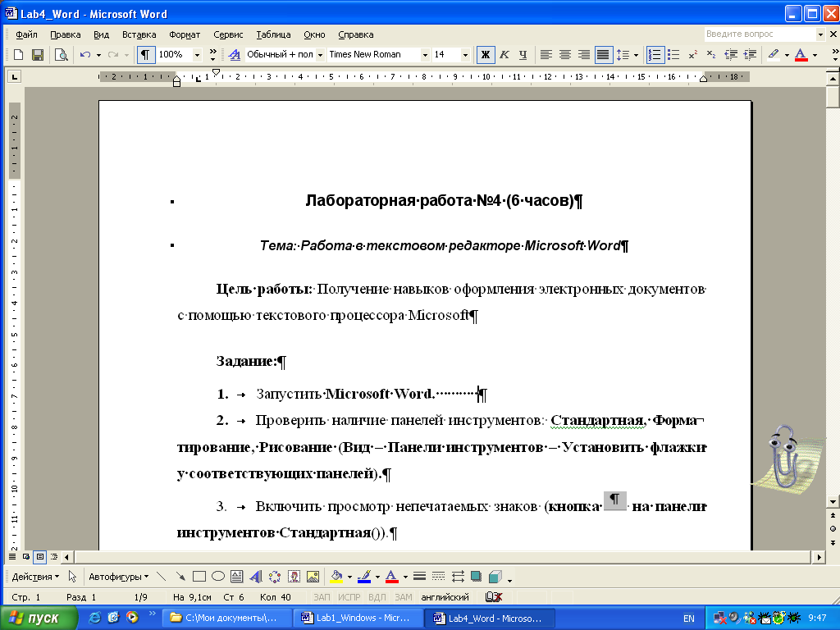Center the paragraph text

(x=564, y=55)
